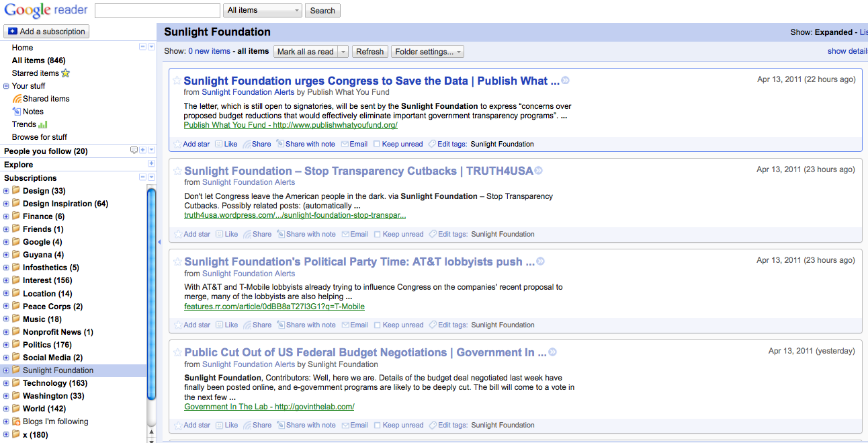Check Keep unread on the first article
868x443 pixels.
(377, 144)
